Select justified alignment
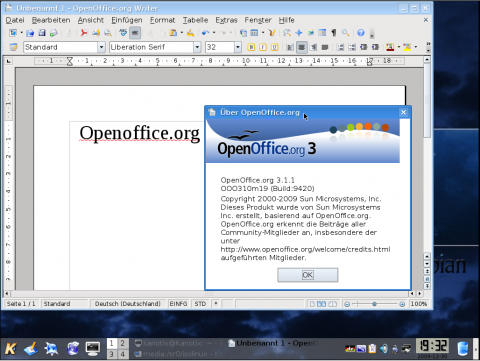The image size is (480, 361). pyautogui.click(x=325, y=47)
